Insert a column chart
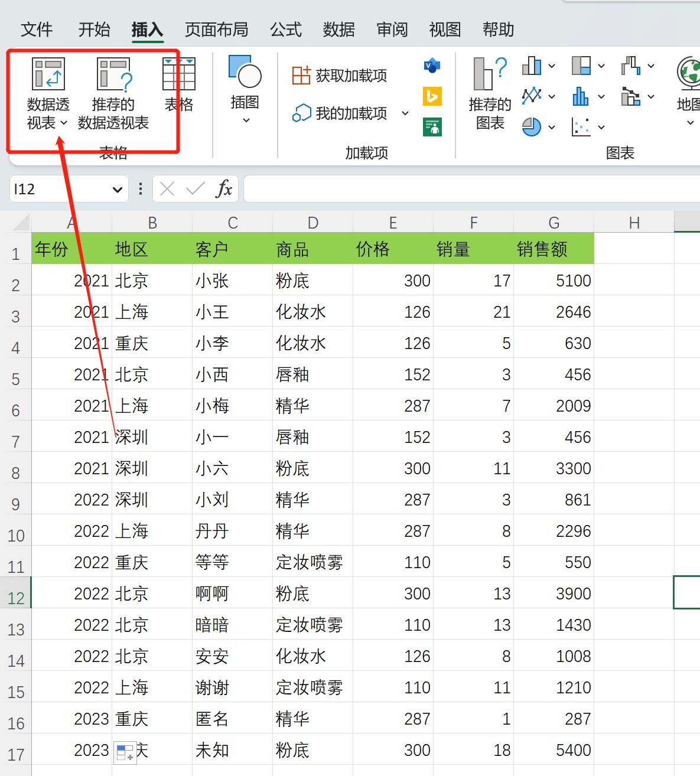Viewport: 700px width, 776px height. click(x=532, y=66)
